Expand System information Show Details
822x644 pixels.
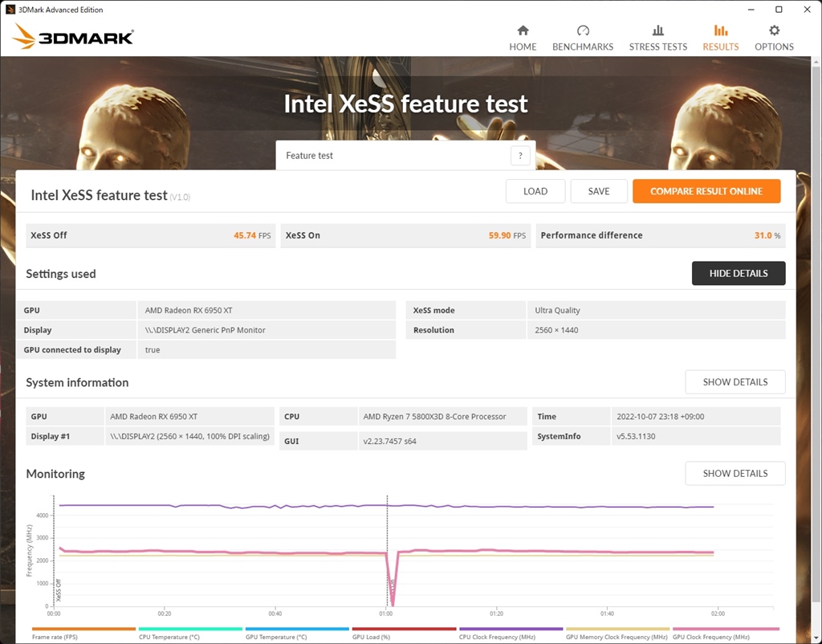735,382
